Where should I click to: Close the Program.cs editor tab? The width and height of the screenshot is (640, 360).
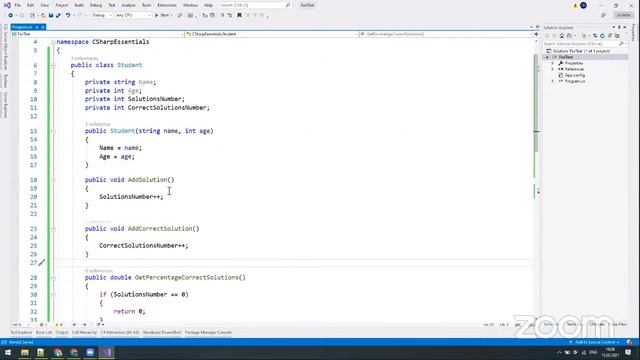[x=43, y=27]
